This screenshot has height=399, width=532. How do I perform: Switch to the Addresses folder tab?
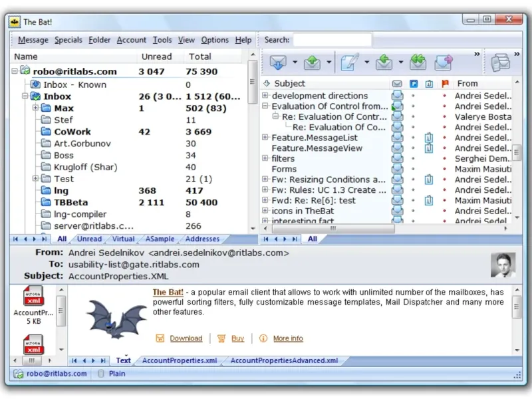click(x=203, y=239)
